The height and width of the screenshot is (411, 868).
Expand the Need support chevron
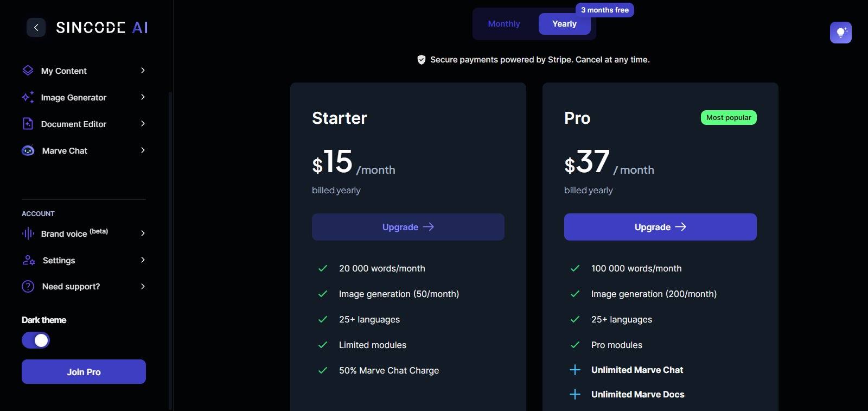(x=143, y=286)
